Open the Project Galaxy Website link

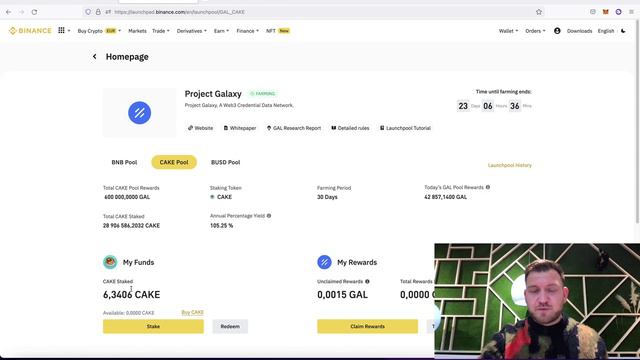[200, 128]
